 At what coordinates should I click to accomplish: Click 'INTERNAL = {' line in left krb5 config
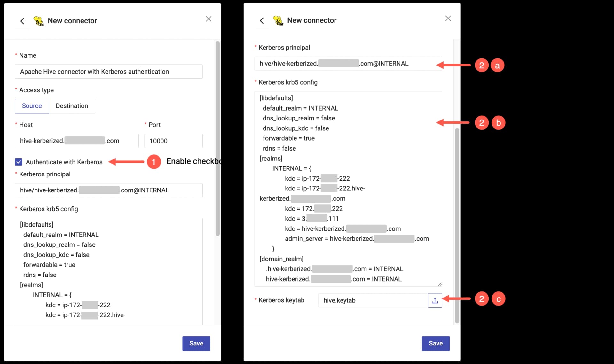[52, 295]
